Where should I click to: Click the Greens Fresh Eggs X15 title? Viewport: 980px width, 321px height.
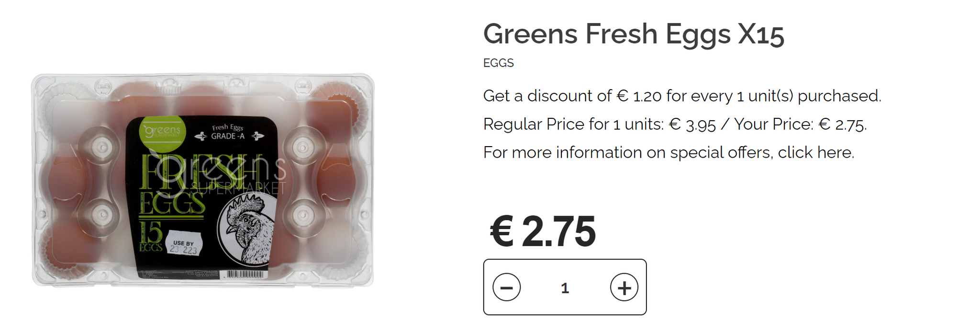633,34
